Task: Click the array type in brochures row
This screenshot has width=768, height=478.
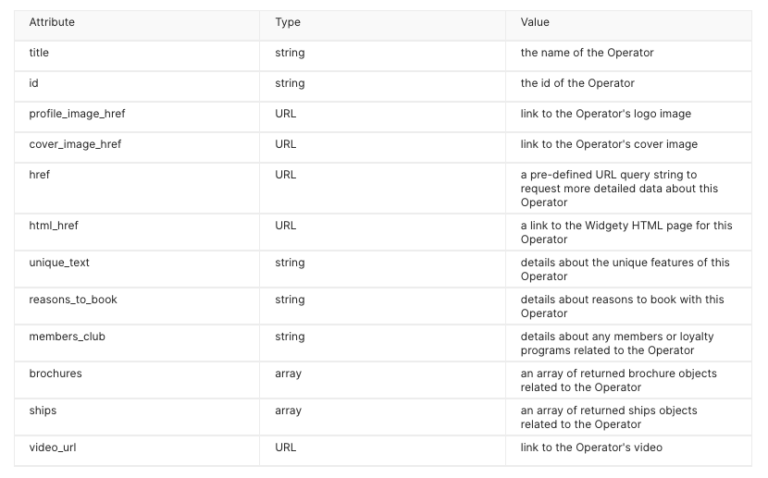Action: coord(288,373)
